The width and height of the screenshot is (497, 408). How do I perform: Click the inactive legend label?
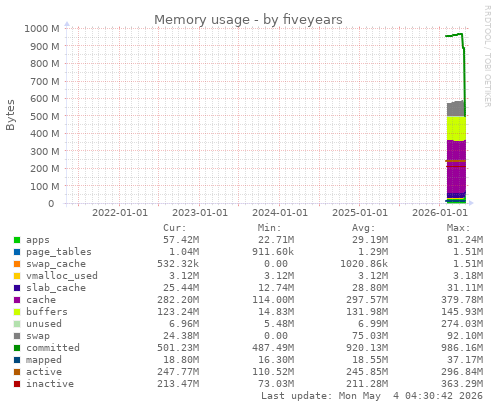click(x=50, y=384)
